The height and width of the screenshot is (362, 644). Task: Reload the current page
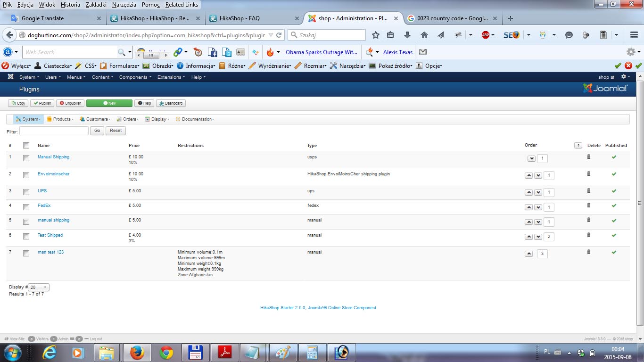(x=279, y=35)
